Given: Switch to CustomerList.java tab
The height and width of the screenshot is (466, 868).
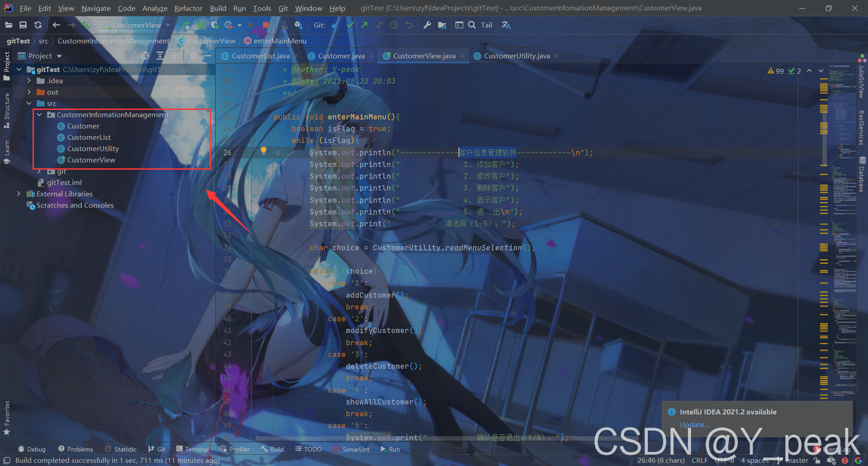Looking at the screenshot, I should 260,56.
